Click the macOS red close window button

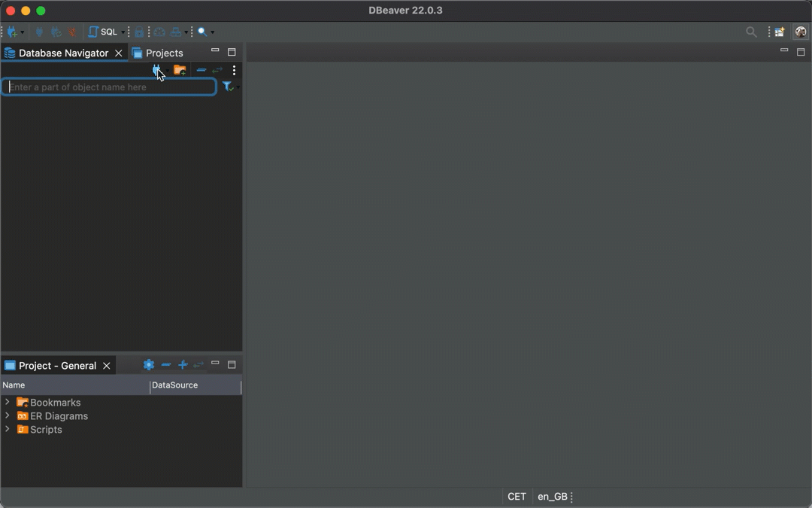tap(11, 11)
